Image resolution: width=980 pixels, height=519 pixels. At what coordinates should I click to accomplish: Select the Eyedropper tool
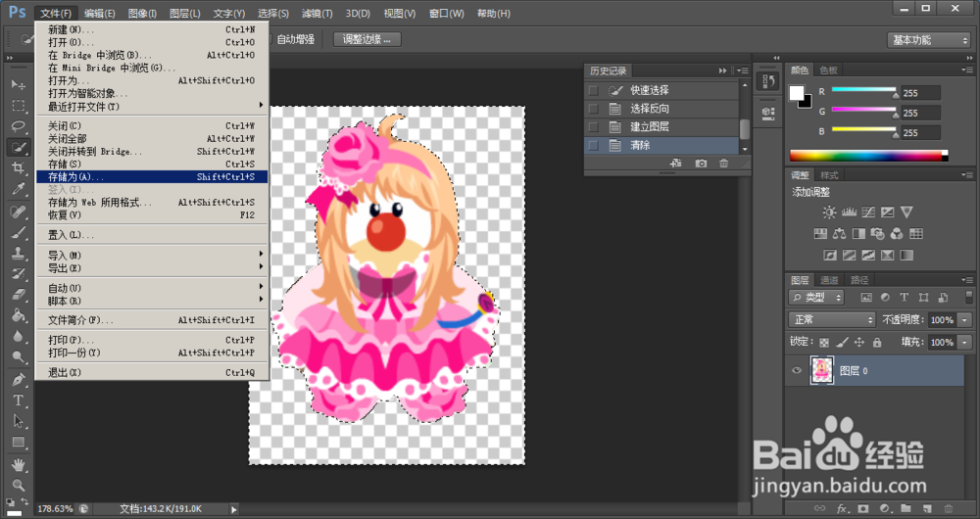[18, 189]
